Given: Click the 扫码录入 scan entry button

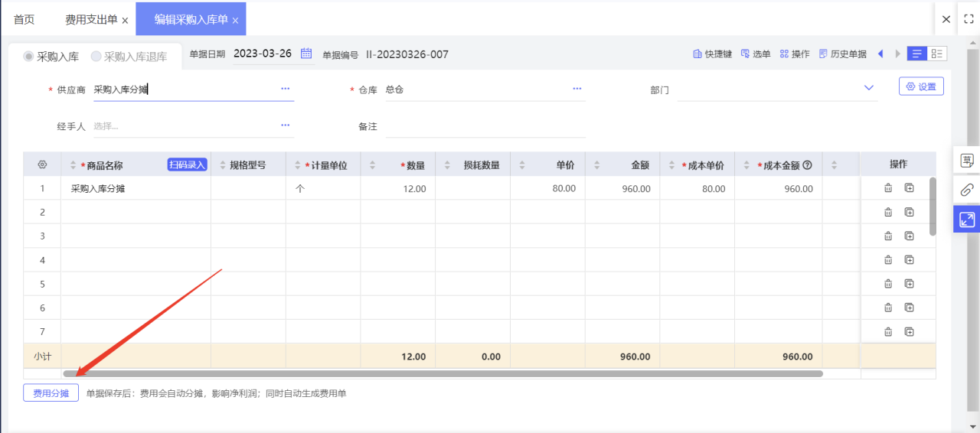Looking at the screenshot, I should point(188,164).
